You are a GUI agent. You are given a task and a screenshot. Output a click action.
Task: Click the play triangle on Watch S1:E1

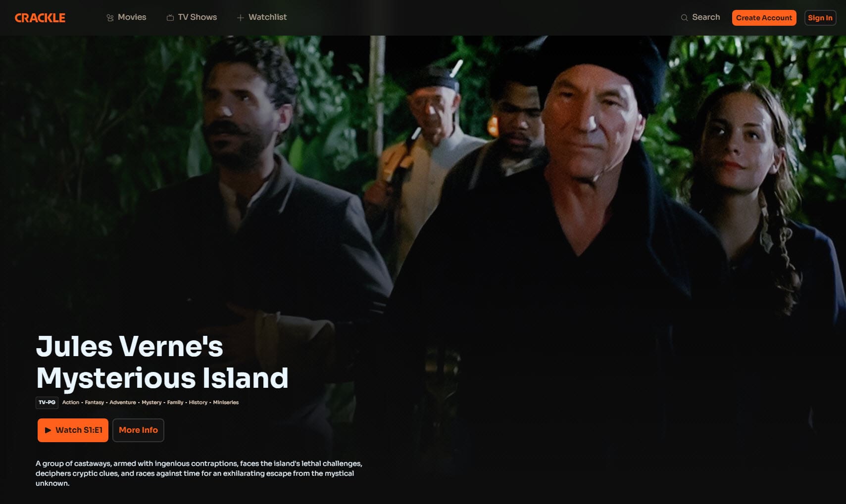pyautogui.click(x=48, y=430)
